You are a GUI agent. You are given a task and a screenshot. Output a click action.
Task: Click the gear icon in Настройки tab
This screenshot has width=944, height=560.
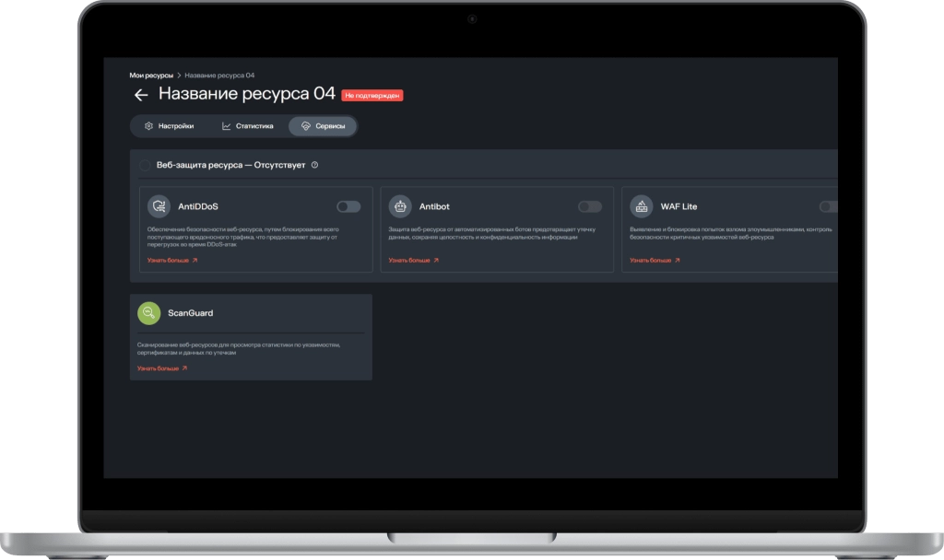(x=147, y=126)
